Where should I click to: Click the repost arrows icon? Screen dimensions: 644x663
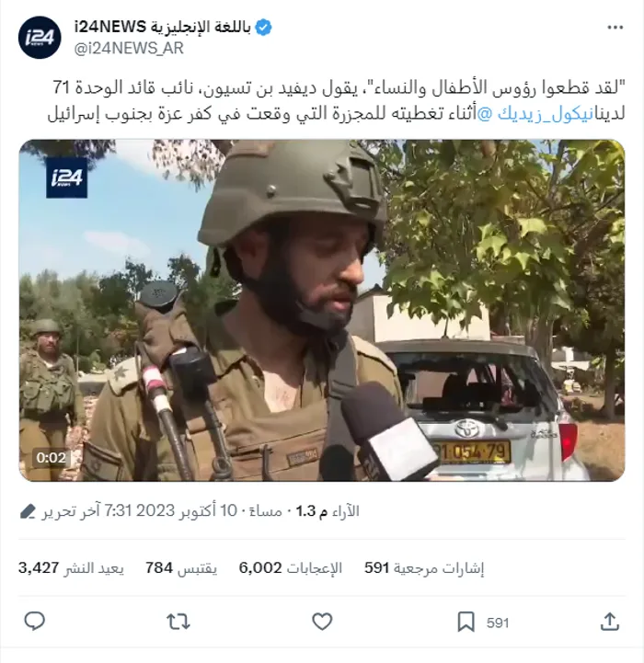(x=178, y=622)
